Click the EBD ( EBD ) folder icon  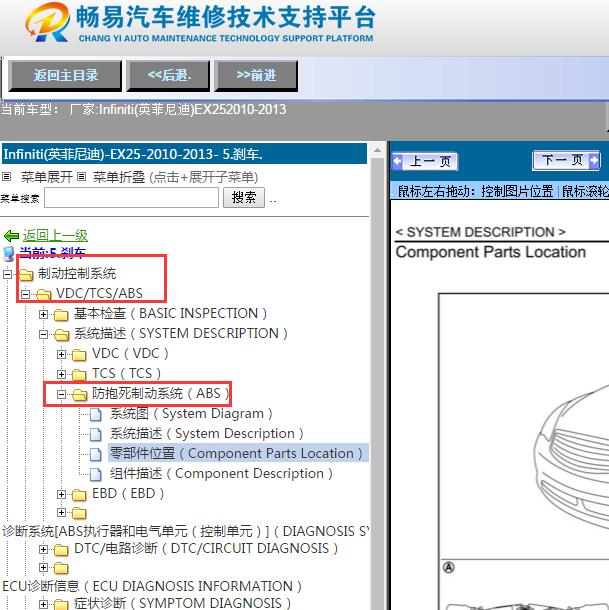tap(79, 494)
